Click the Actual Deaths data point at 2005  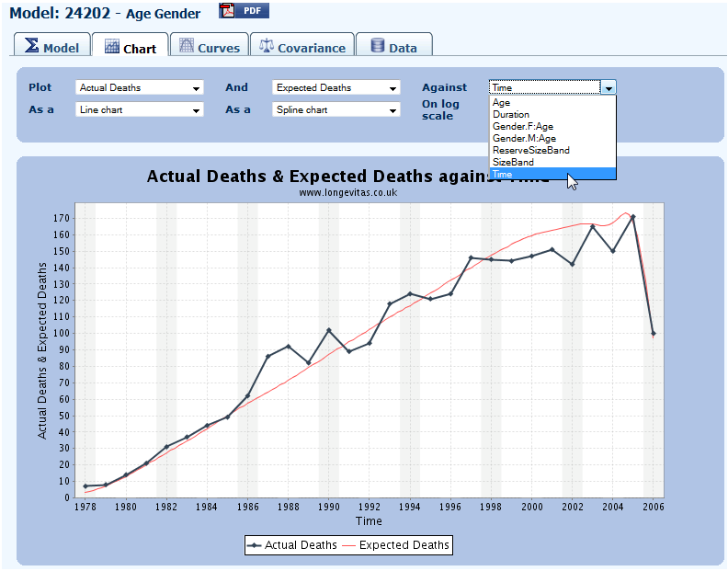click(632, 217)
